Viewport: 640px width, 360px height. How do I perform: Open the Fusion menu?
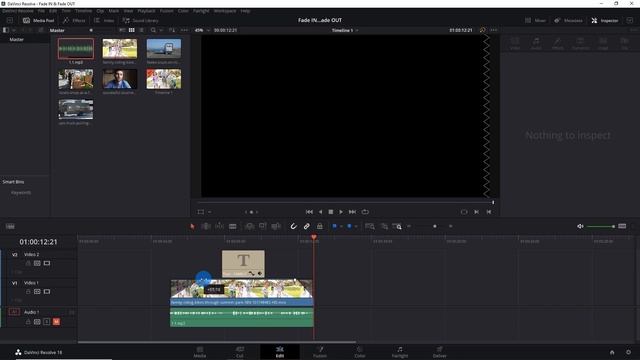pos(167,11)
